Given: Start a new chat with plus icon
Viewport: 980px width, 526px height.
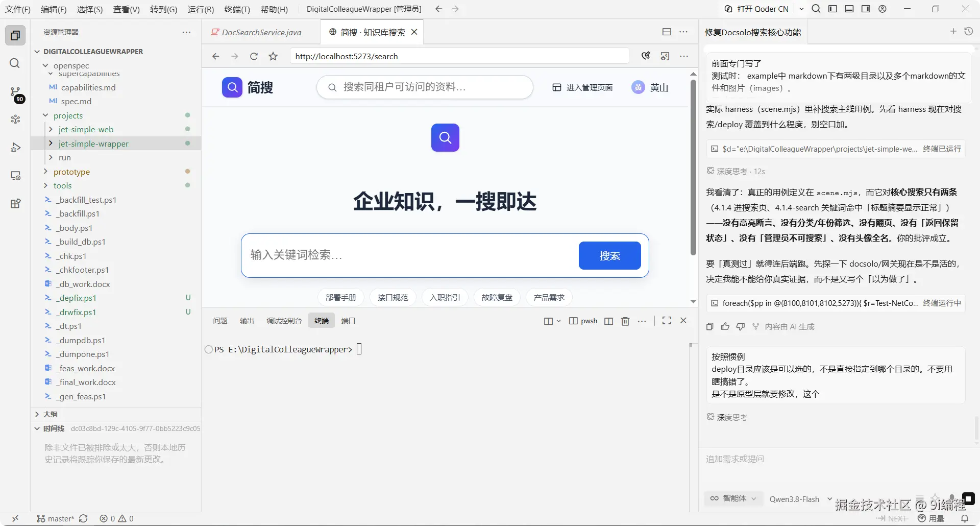Looking at the screenshot, I should tap(953, 32).
